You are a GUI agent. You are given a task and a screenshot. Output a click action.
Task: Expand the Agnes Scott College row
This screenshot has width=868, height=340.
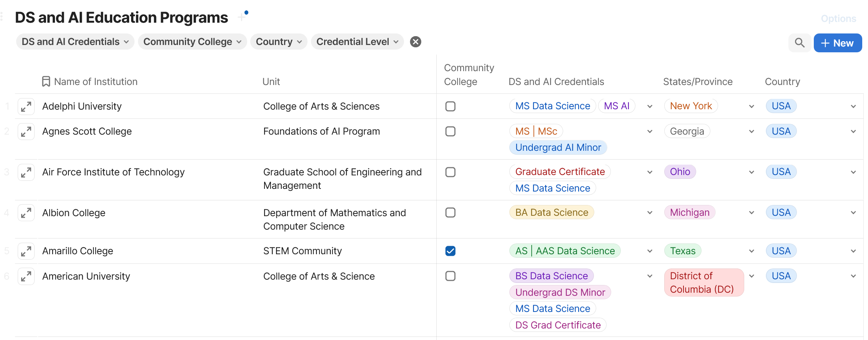[x=26, y=132]
